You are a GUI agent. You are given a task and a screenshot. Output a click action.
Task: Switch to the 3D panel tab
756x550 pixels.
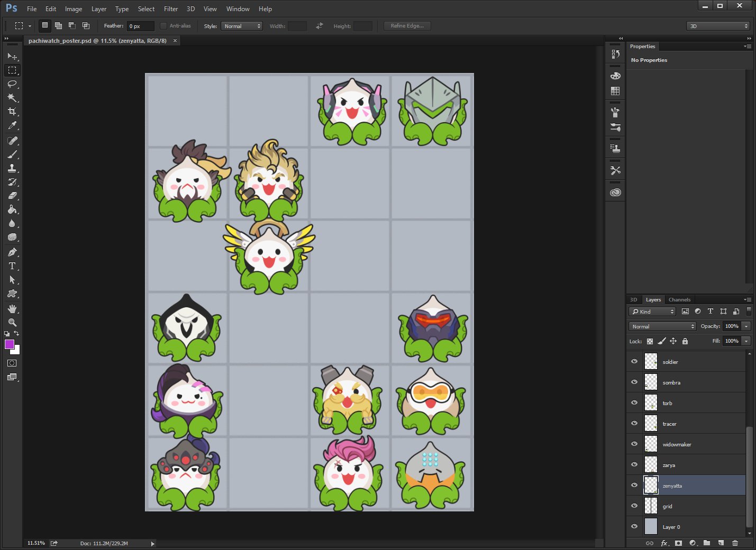[x=633, y=300]
